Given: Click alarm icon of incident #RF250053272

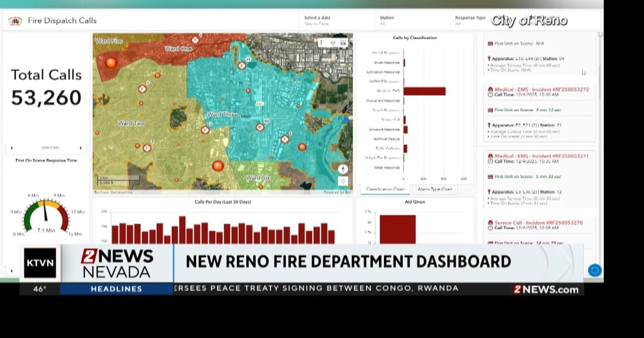Looking at the screenshot, I should pyautogui.click(x=491, y=90).
